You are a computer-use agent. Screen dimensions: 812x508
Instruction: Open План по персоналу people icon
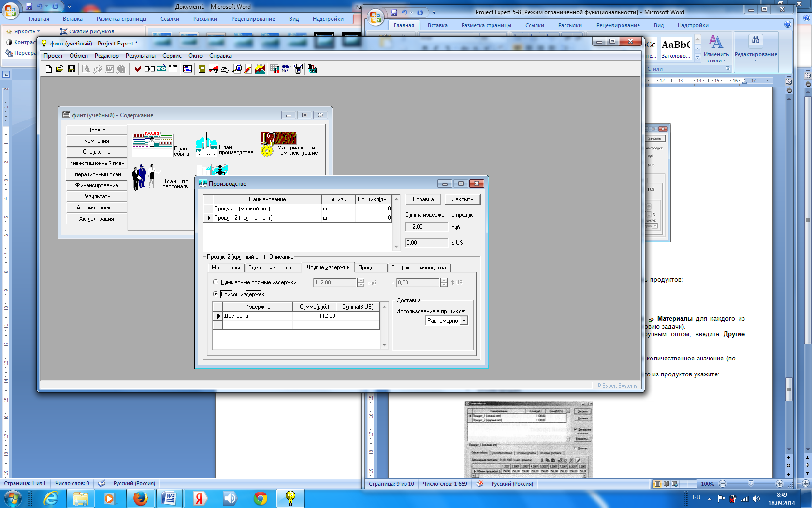145,178
